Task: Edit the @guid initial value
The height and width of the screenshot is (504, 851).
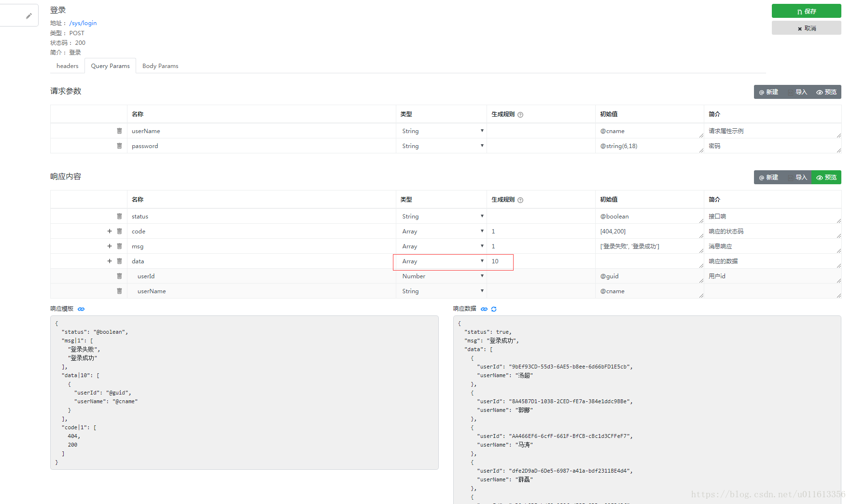Action: (650, 276)
